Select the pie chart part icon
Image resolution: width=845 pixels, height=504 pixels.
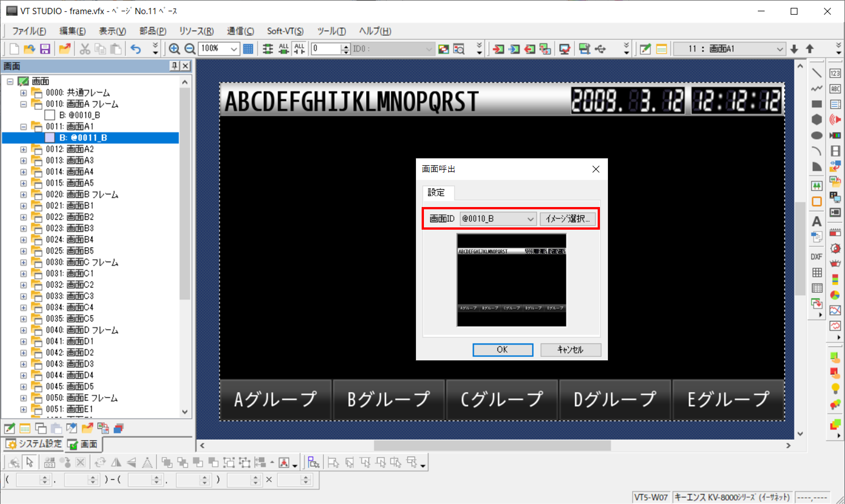click(835, 295)
